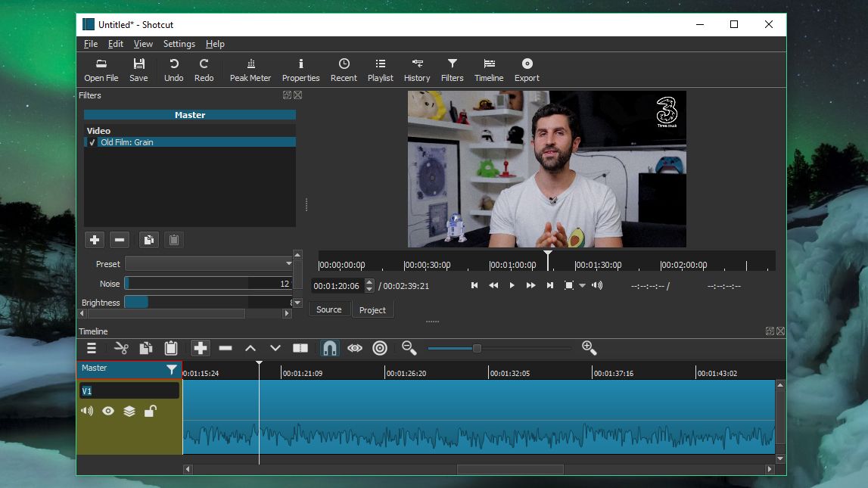
Task: Open the player zoom dropdown arrow
Action: pos(582,285)
